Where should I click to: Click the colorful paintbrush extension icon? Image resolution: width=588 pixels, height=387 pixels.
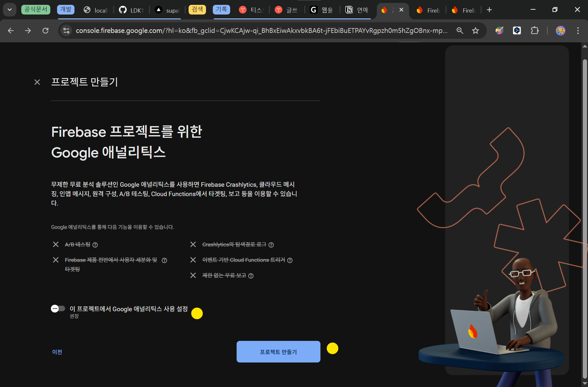click(499, 31)
